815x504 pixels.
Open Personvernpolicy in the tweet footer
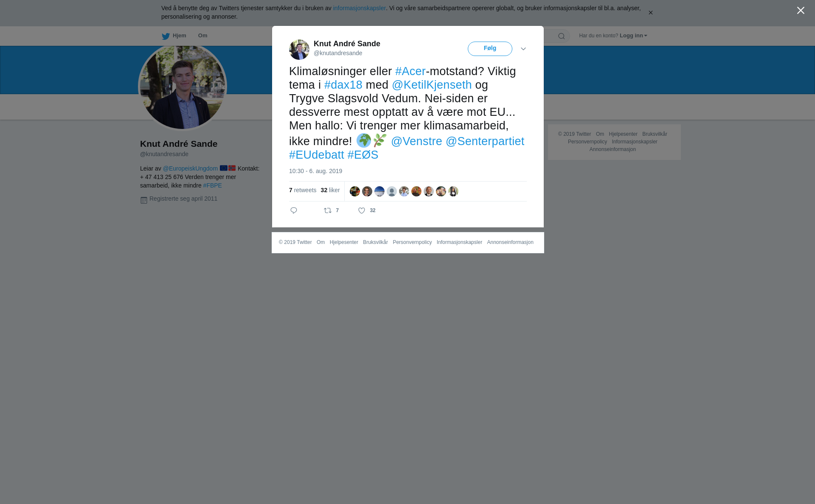412,242
